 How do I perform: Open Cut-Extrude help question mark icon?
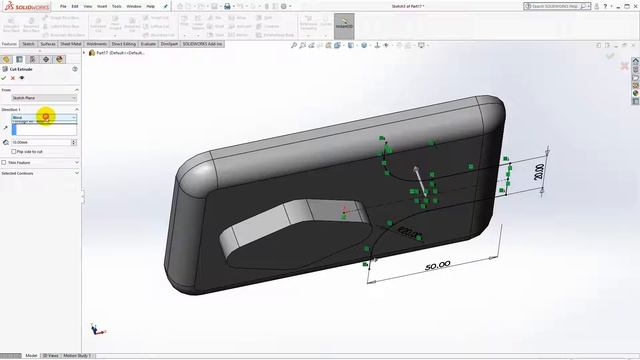pos(75,69)
